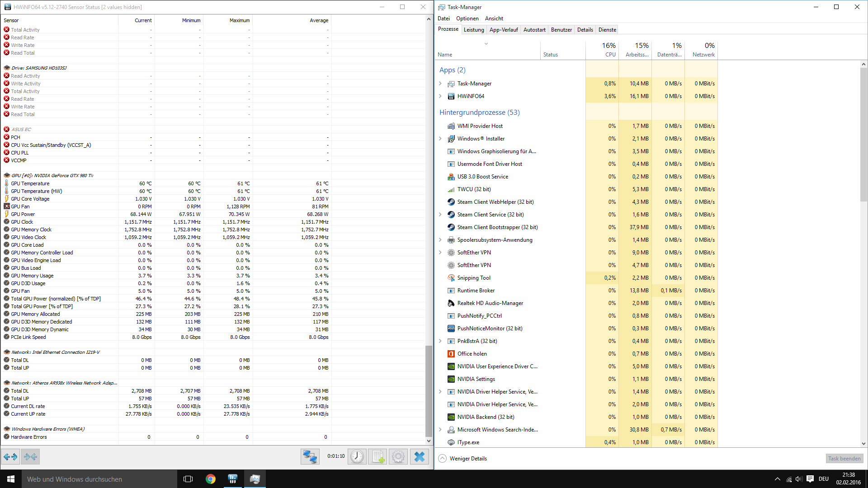Expand the Task-Manager app entry

click(440, 84)
